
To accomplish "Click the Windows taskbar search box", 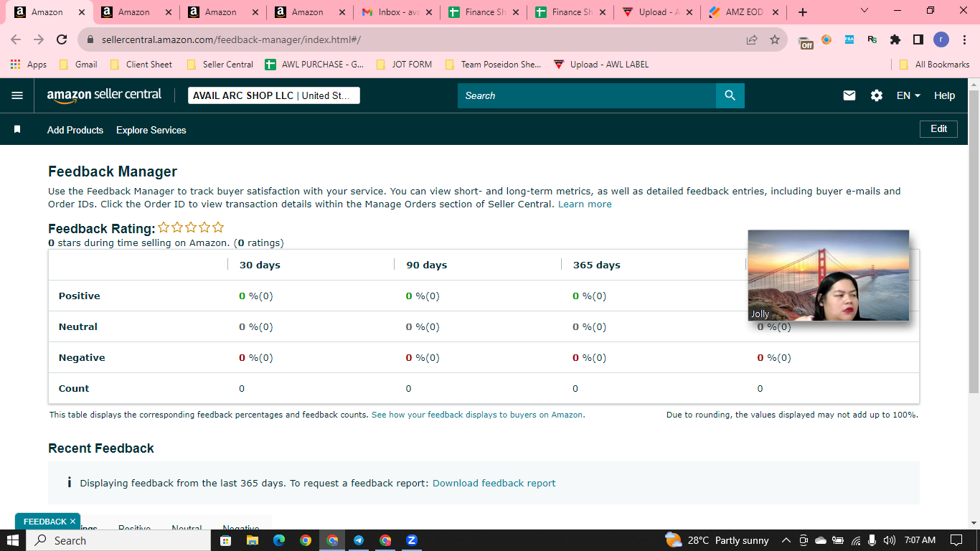I will point(118,540).
